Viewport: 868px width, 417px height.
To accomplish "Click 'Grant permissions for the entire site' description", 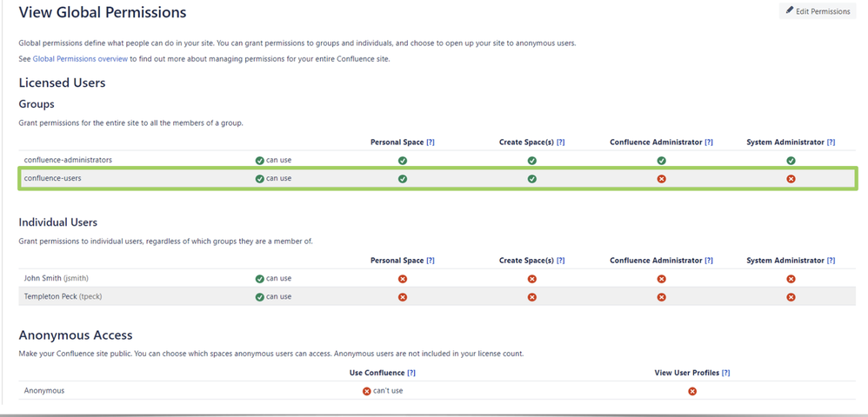I will click(131, 122).
